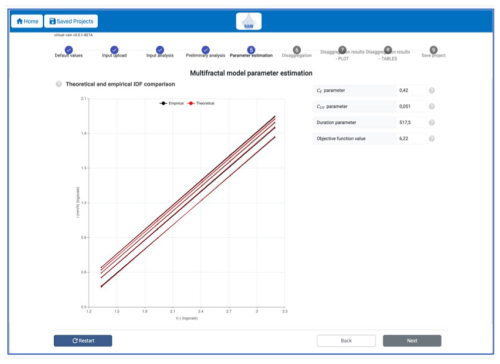Go to the Home page

[x=27, y=21]
